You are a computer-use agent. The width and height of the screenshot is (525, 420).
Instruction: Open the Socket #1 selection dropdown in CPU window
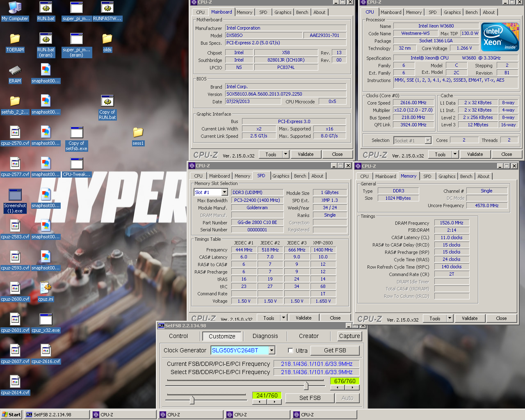pos(428,140)
